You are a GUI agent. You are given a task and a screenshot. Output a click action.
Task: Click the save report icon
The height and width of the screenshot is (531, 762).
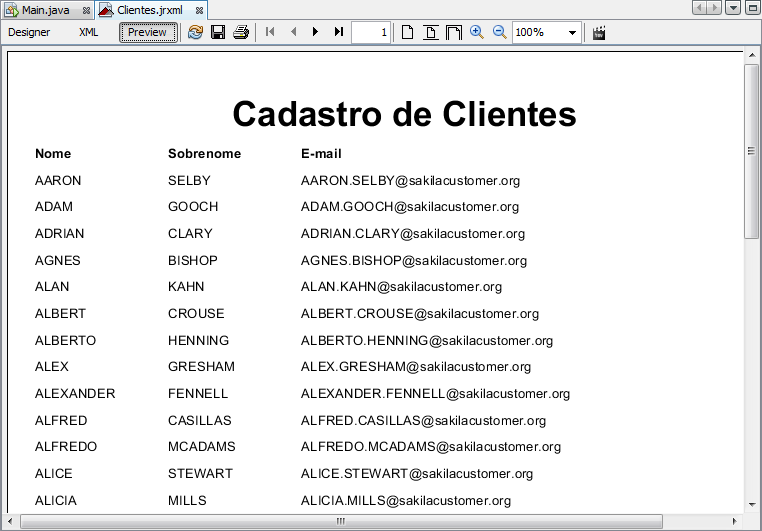pyautogui.click(x=218, y=32)
